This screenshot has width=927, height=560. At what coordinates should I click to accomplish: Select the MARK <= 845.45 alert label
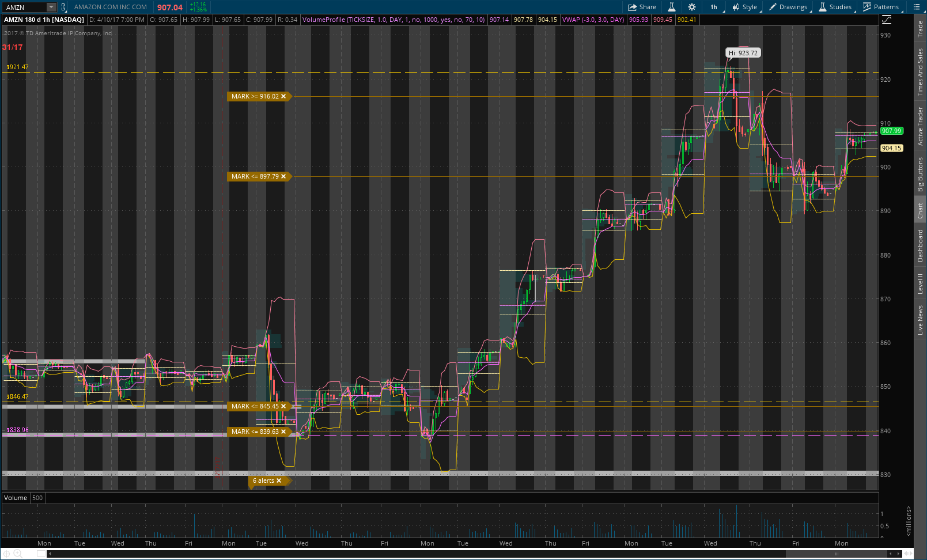(x=255, y=406)
